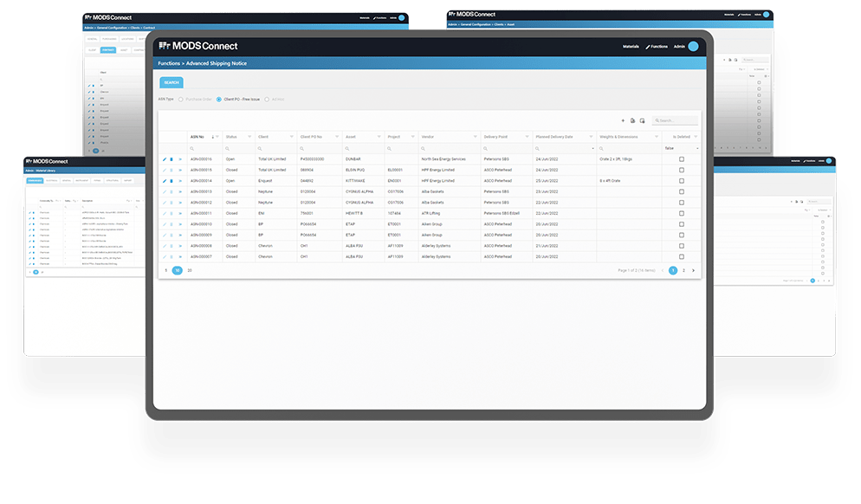
Task: Set page size to 20 rows
Action: pos(190,270)
